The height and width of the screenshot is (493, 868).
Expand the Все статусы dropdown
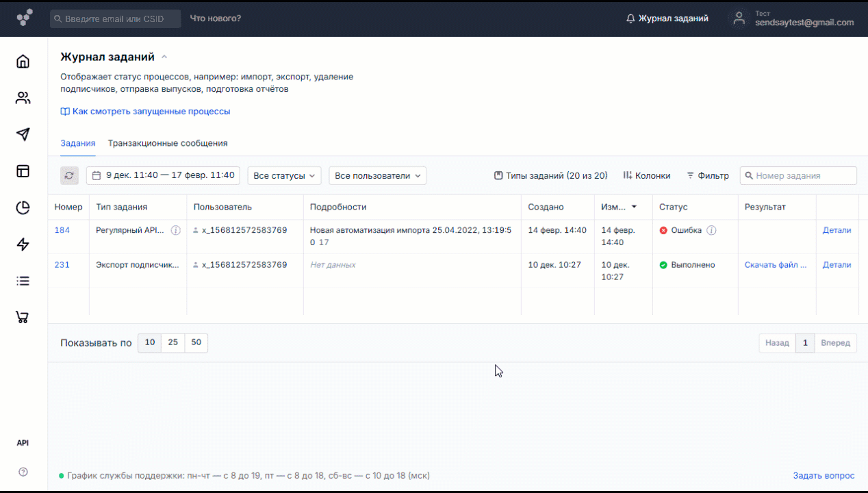(x=284, y=176)
